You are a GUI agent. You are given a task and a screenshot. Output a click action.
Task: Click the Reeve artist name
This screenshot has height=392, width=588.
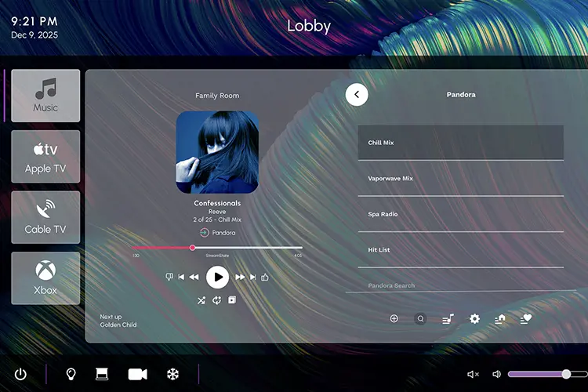coord(217,212)
